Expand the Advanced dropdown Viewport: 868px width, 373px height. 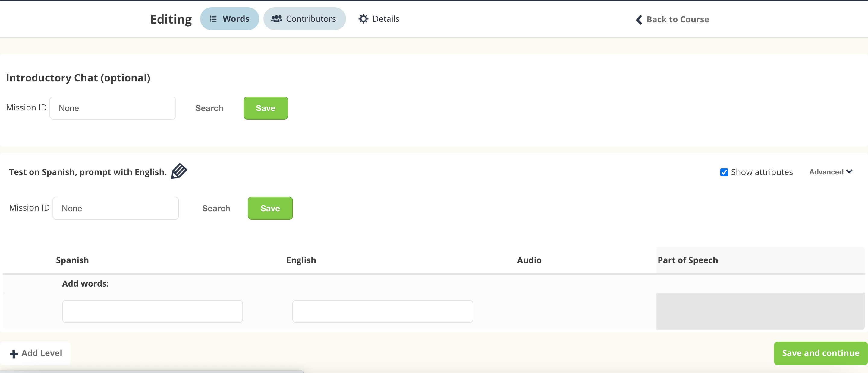point(830,172)
